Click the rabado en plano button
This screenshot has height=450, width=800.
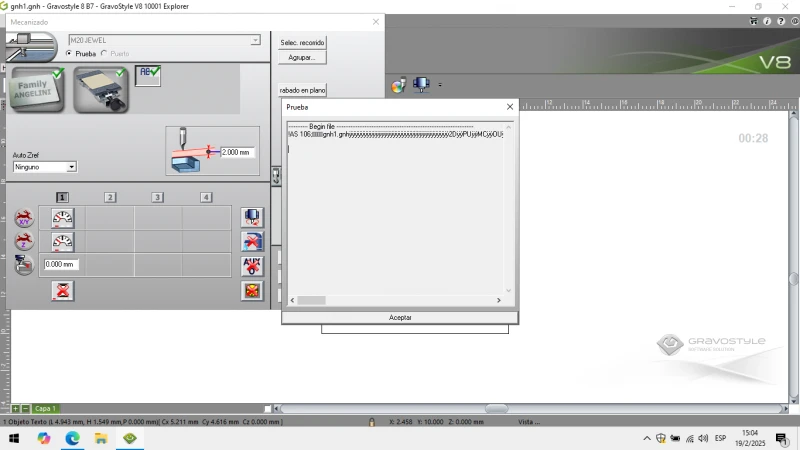pos(302,90)
